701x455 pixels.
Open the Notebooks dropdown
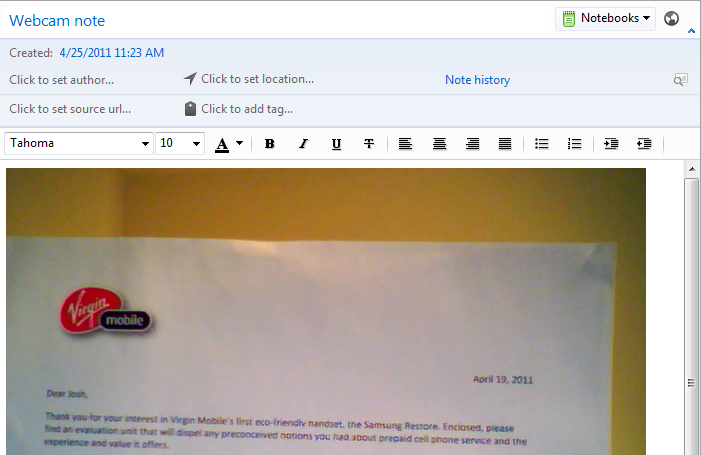point(605,19)
